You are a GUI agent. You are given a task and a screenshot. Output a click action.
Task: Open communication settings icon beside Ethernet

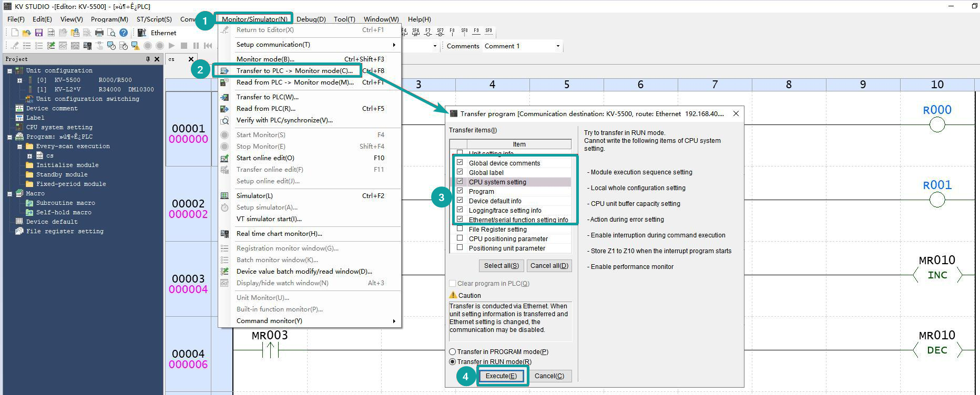point(142,33)
